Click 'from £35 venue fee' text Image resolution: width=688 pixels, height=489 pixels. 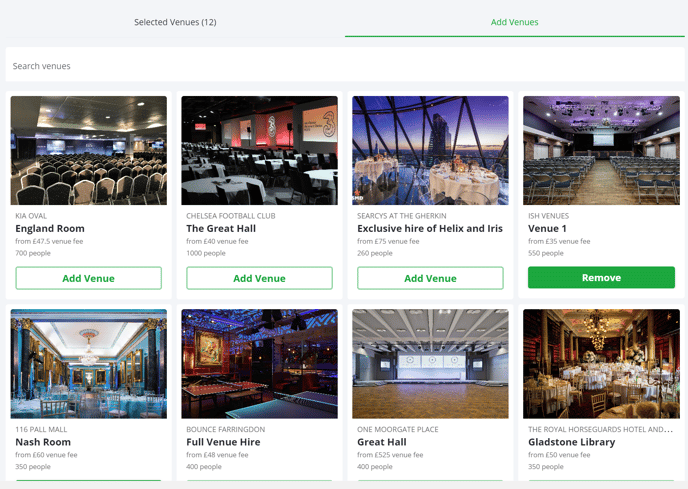[x=559, y=241]
